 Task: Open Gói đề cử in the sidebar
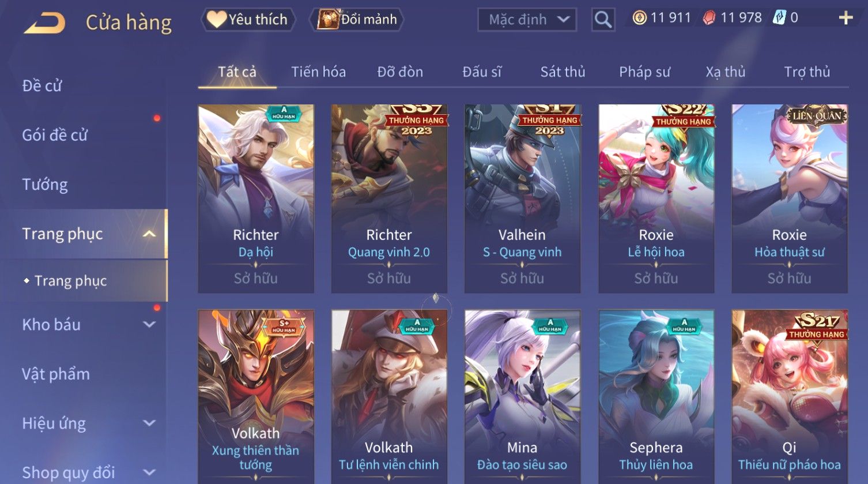click(x=55, y=135)
